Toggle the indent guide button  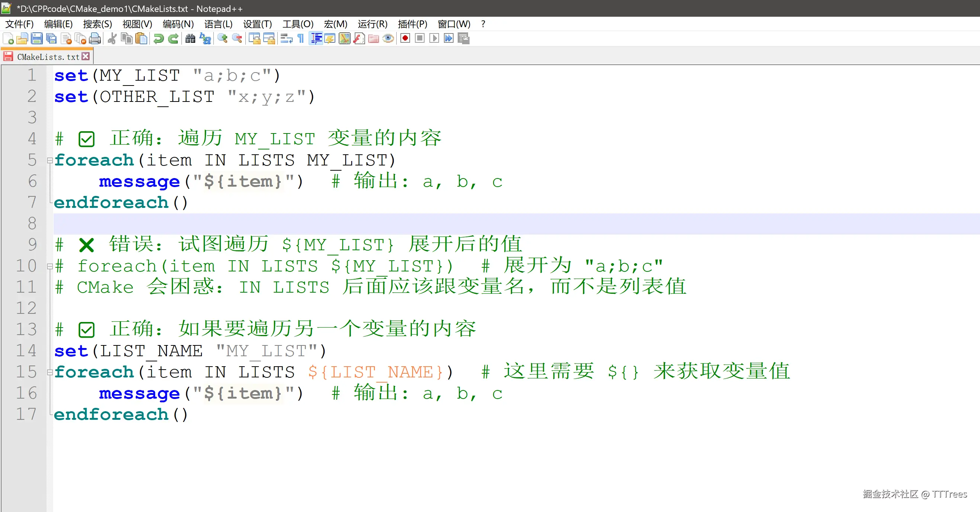[316, 38]
